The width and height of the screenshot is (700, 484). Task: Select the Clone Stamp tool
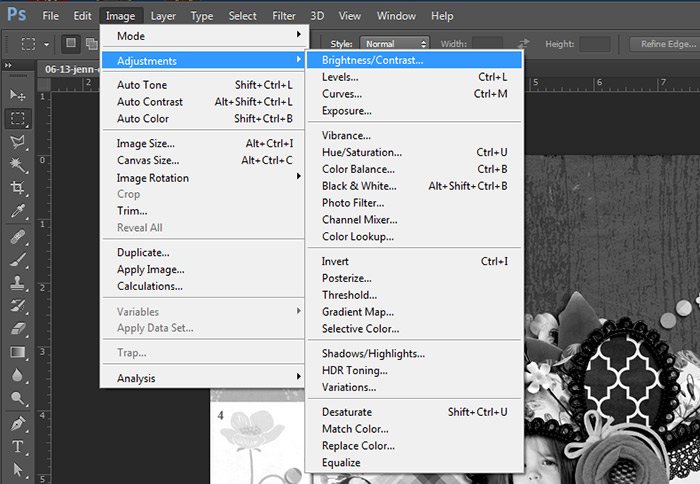(18, 282)
